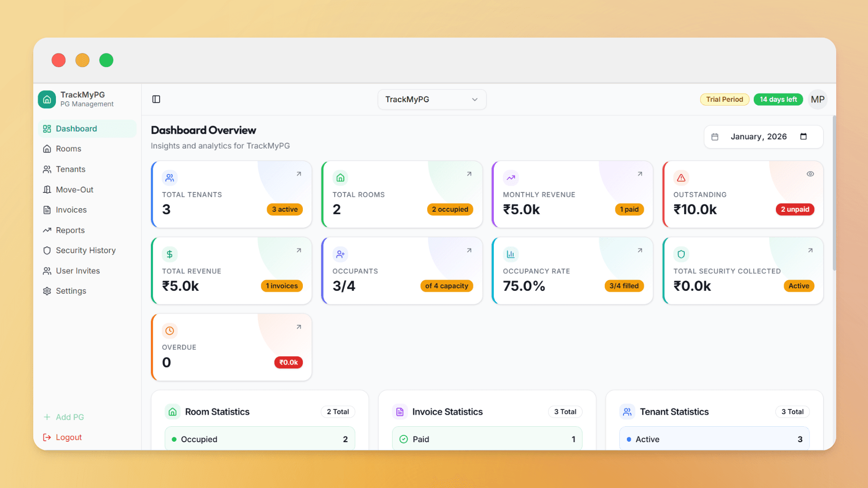The width and height of the screenshot is (868, 488).
Task: Open the MP profile avatar
Action: point(817,99)
